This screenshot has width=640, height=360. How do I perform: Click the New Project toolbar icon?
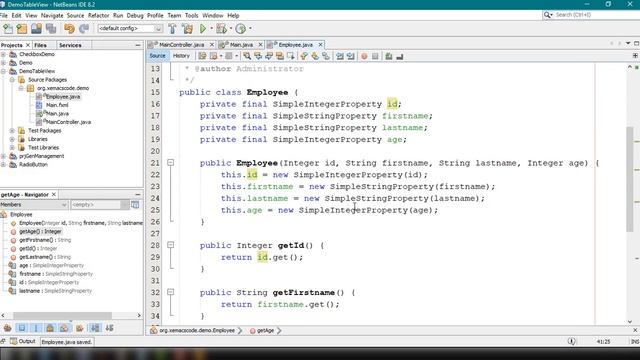point(22,29)
